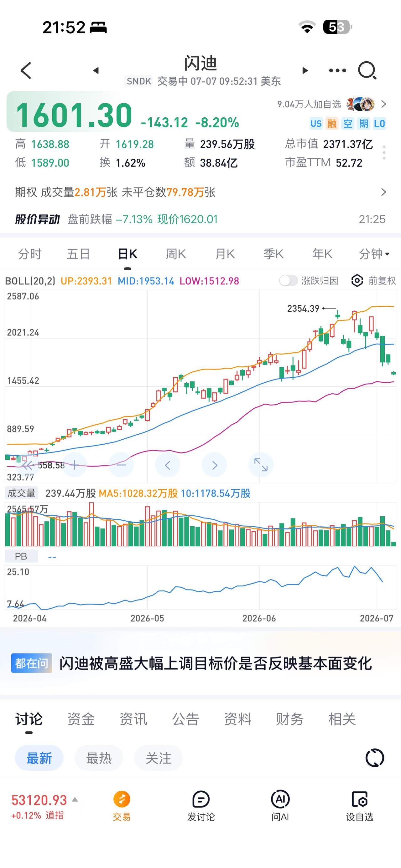Open the 相关 tab
401x868 pixels.
coord(342,719)
